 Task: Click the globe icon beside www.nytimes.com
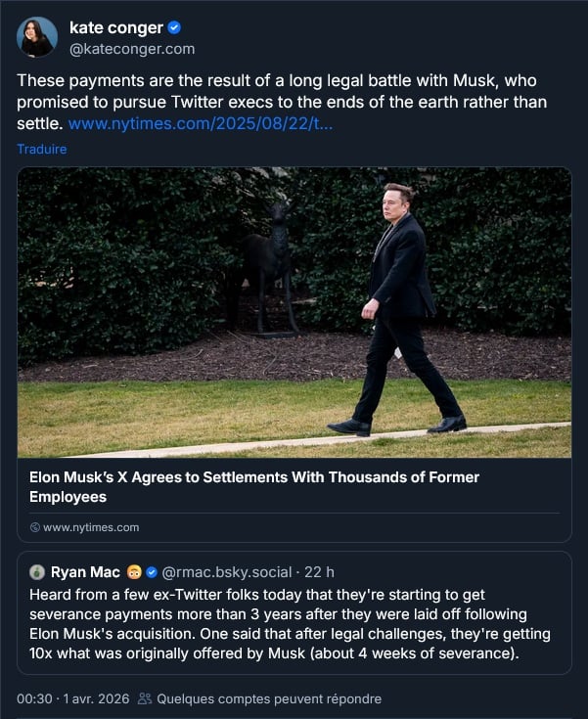click(x=35, y=527)
